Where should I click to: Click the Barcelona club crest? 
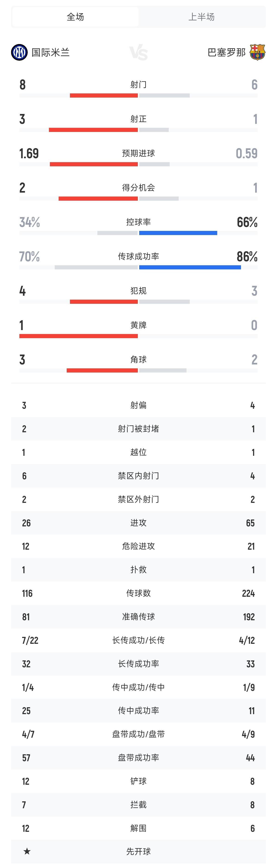pos(257,52)
